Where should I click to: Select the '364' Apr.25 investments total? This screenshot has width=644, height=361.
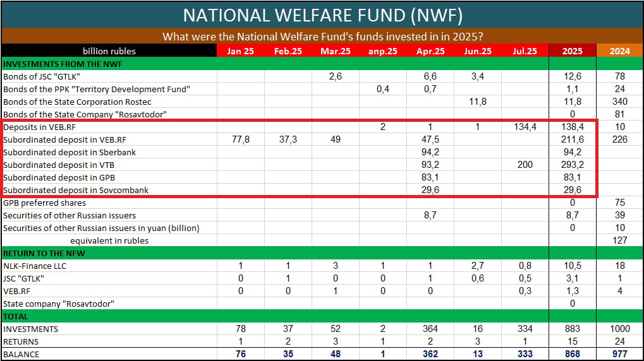coord(430,329)
